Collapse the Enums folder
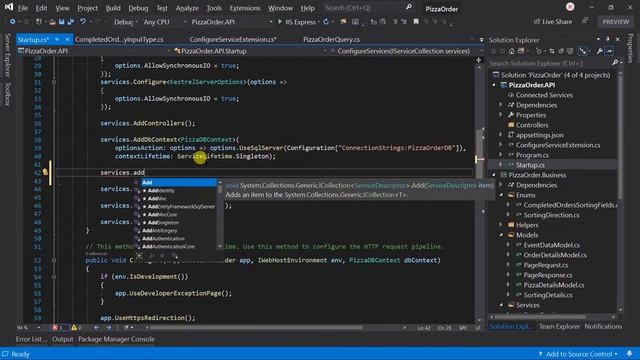 502,195
